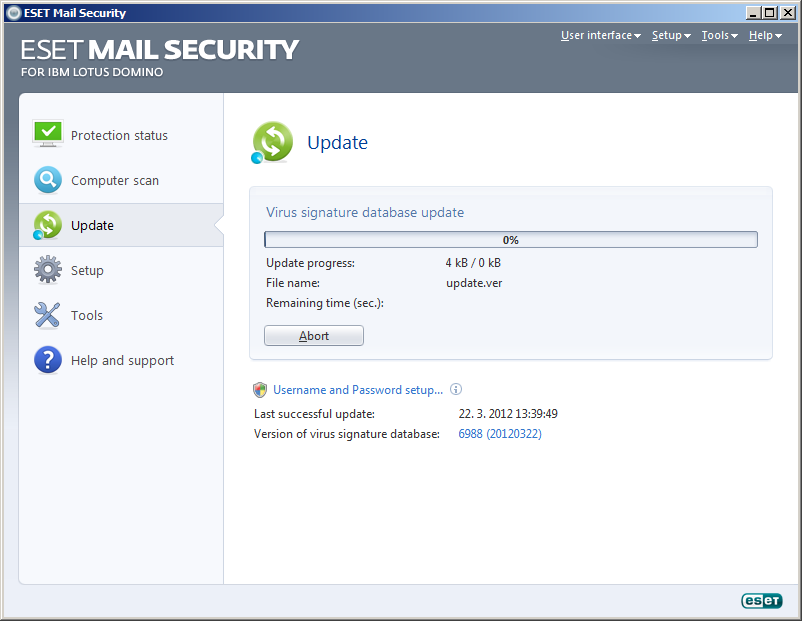Open the Tools wrench icon
The width and height of the screenshot is (802, 621).
pos(47,315)
